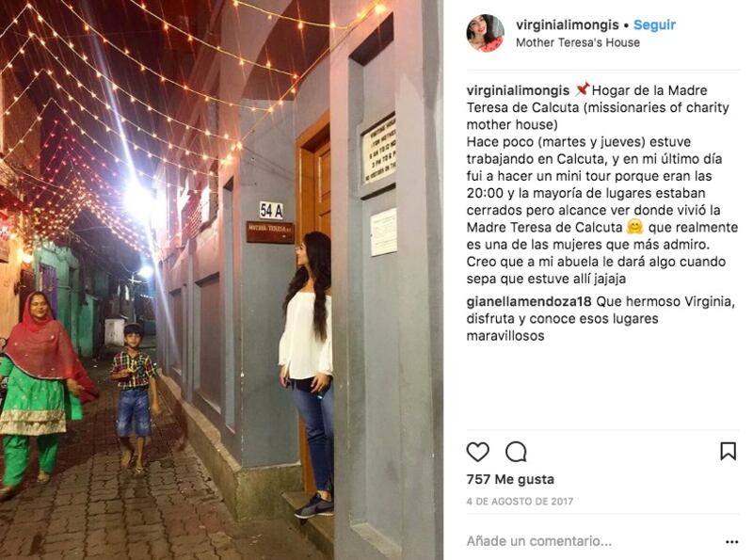Screen dimensions: 753x560
Task: Click the pushpin emoji in caption
Action: [582, 89]
